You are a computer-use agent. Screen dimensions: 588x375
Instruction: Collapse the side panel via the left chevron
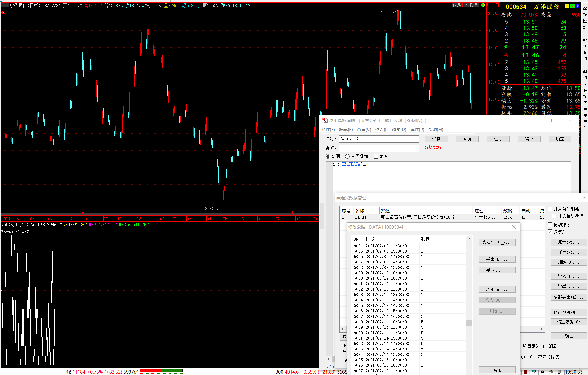click(322, 216)
